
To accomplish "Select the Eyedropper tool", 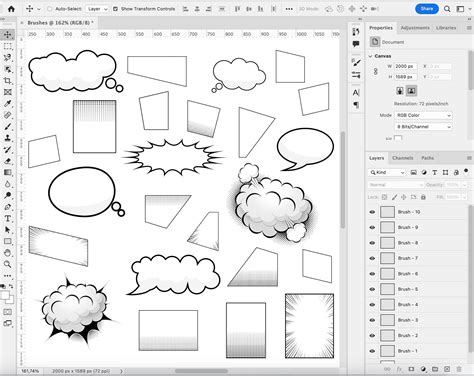I will (x=7, y=104).
